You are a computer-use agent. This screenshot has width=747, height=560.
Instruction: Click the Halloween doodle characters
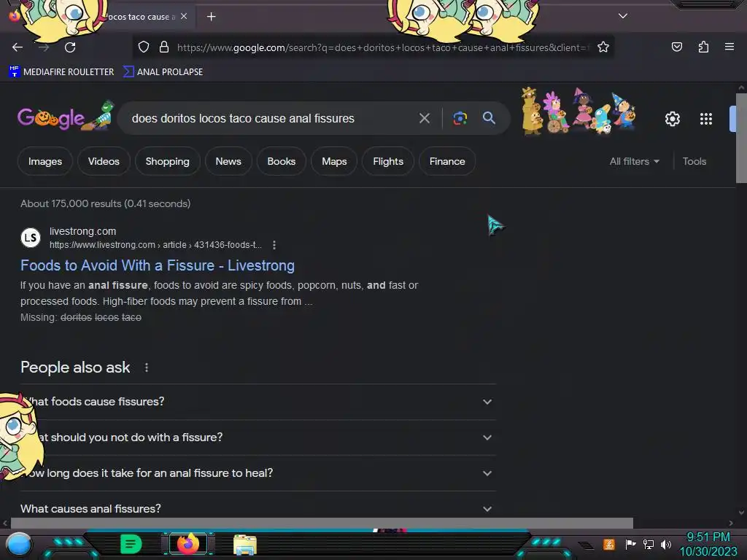(578, 112)
